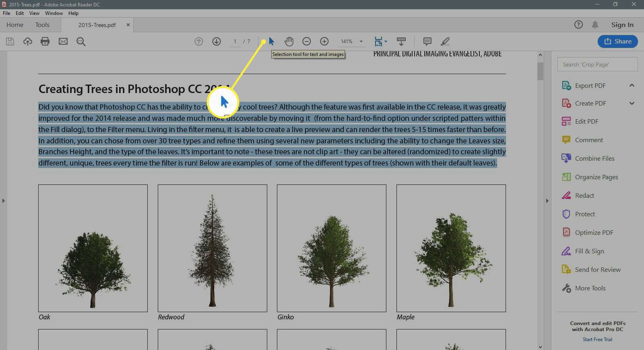644x350 pixels.
Task: Switch to the Tools tab
Action: [42, 25]
